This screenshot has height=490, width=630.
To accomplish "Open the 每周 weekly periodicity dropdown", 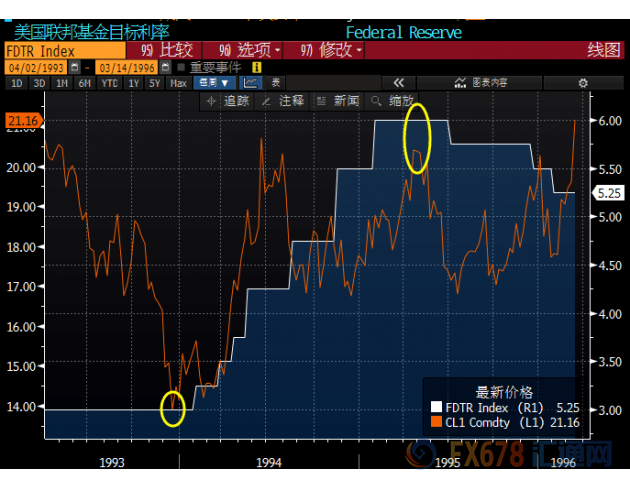I will tap(214, 83).
